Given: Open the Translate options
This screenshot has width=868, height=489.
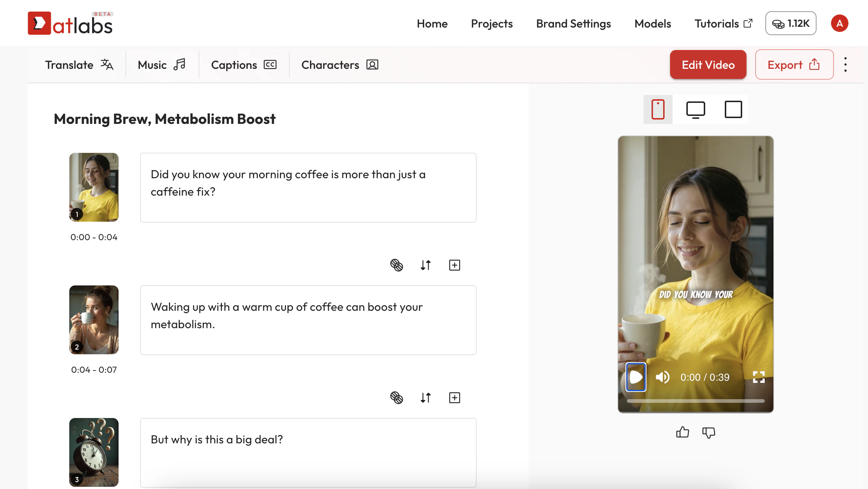Looking at the screenshot, I should [79, 65].
